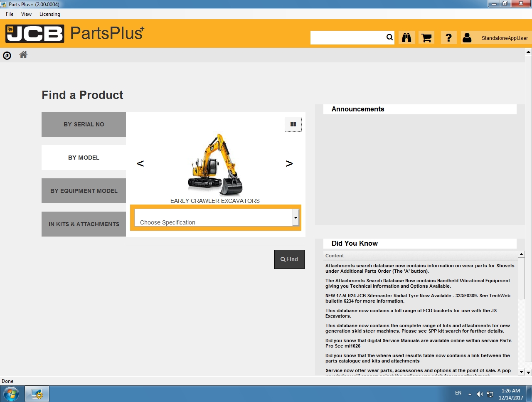Image resolution: width=532 pixels, height=402 pixels.
Task: Select the Parts Plus taskbar button
Action: pyautogui.click(x=37, y=393)
